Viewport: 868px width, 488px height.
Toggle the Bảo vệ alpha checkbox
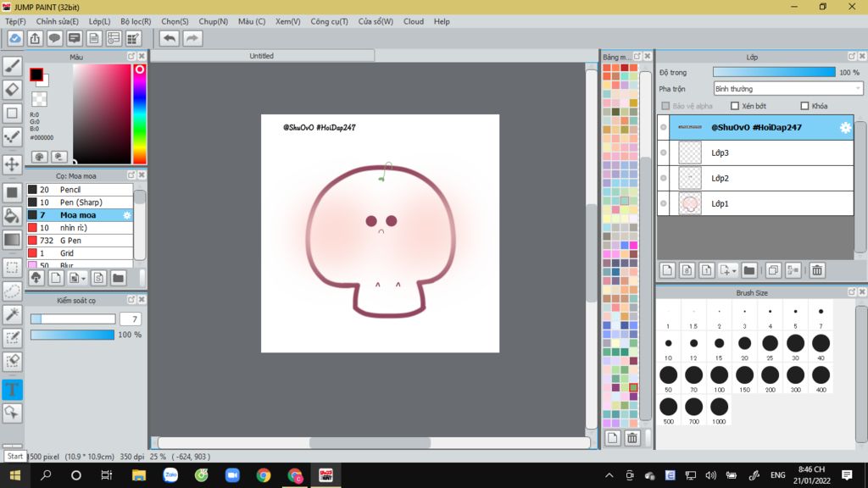[665, 106]
